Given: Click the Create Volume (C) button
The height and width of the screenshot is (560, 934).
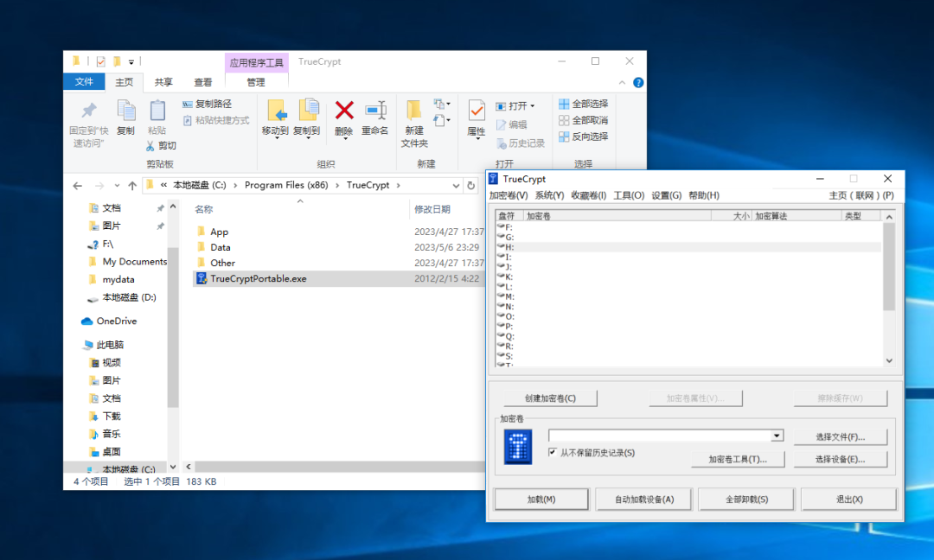Looking at the screenshot, I should click(x=550, y=398).
